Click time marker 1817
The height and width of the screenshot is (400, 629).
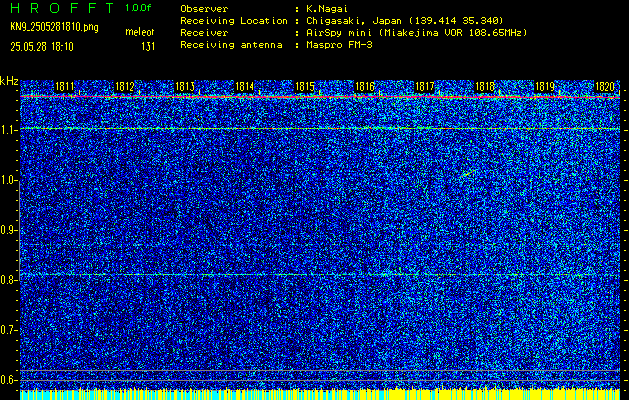point(424,86)
